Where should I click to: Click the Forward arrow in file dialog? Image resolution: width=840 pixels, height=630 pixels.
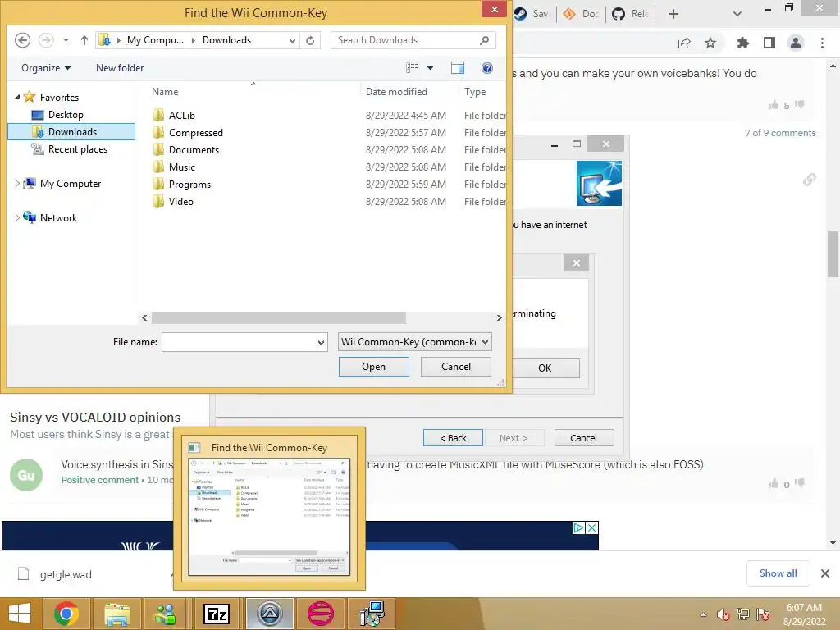[46, 40]
